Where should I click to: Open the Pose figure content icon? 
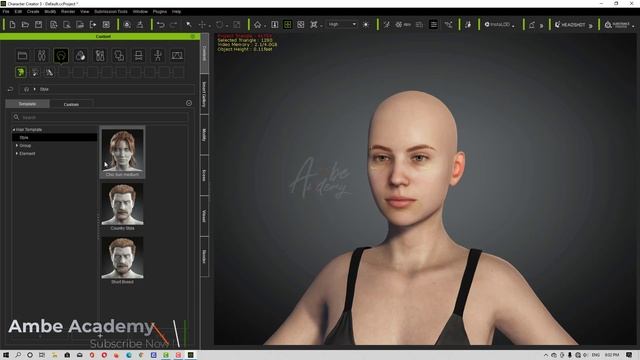click(158, 56)
